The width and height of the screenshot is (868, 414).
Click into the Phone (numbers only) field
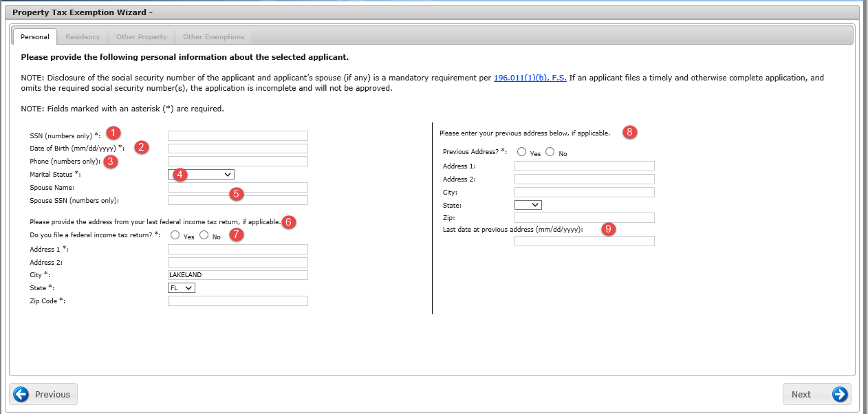[238, 162]
